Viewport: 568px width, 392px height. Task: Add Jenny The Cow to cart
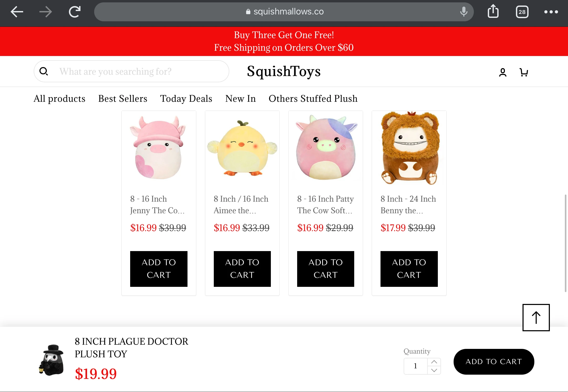click(x=159, y=269)
